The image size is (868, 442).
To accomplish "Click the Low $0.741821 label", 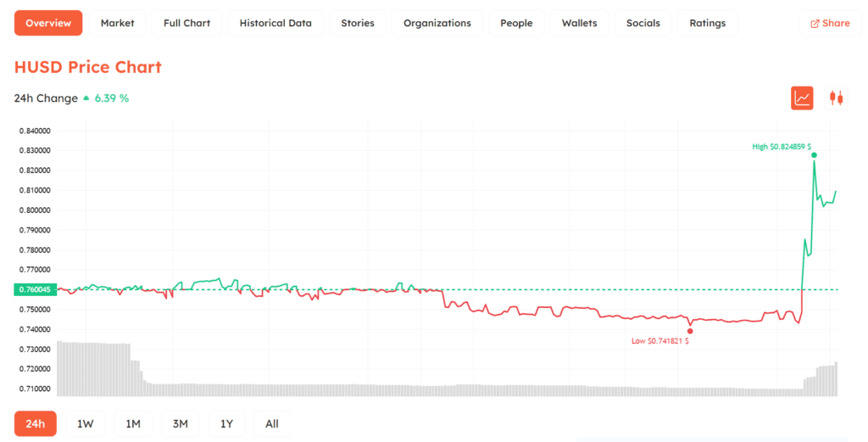I will click(659, 341).
